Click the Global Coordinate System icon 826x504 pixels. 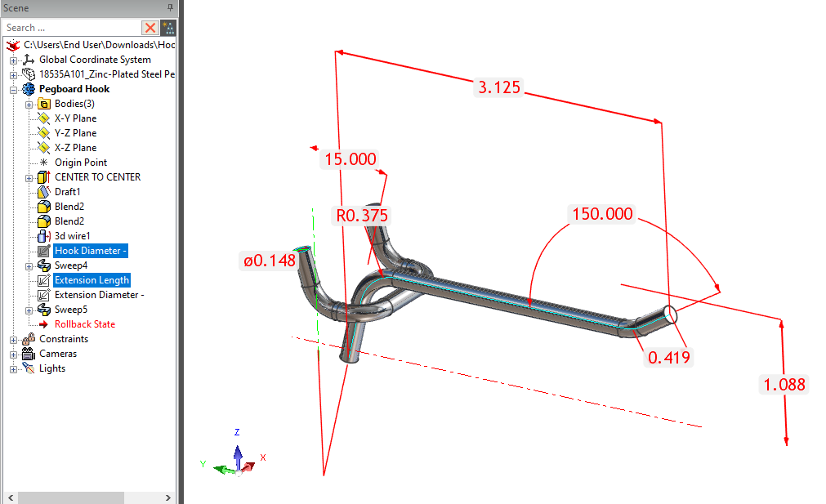[29, 60]
